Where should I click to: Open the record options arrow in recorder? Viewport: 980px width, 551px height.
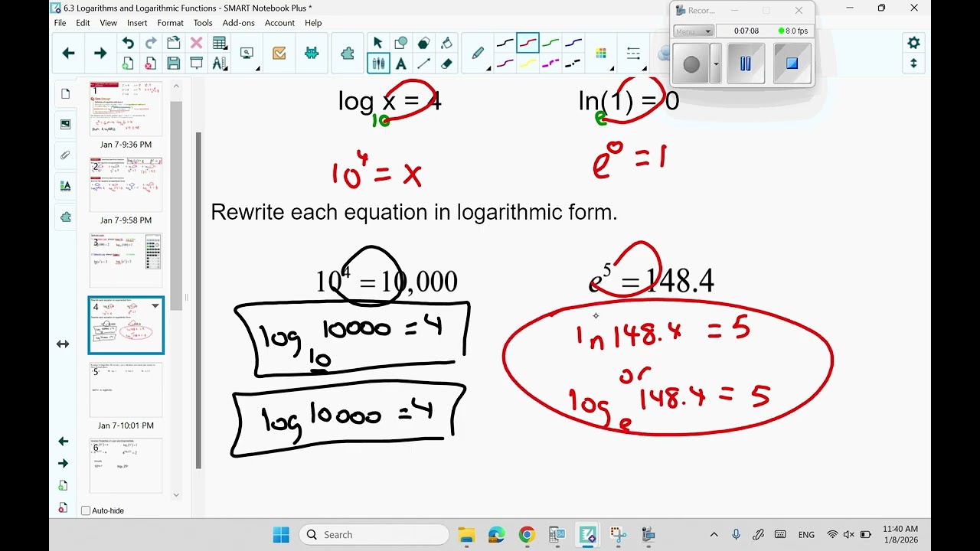716,64
